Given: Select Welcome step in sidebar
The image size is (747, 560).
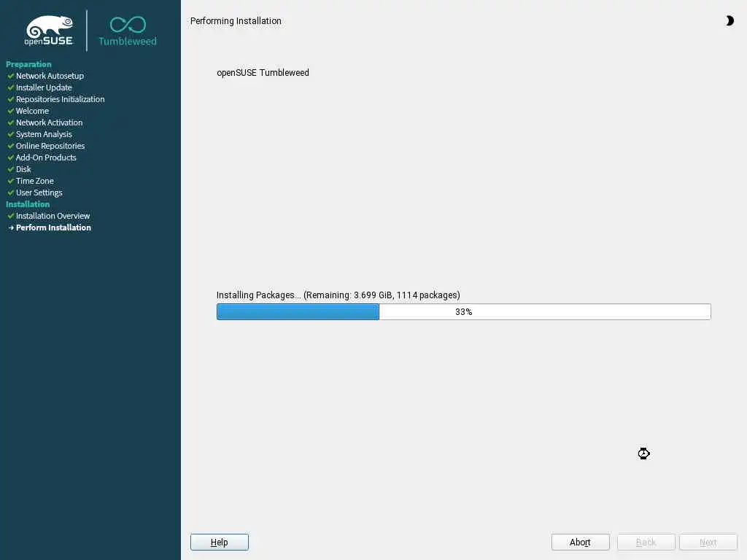Looking at the screenshot, I should [32, 111].
